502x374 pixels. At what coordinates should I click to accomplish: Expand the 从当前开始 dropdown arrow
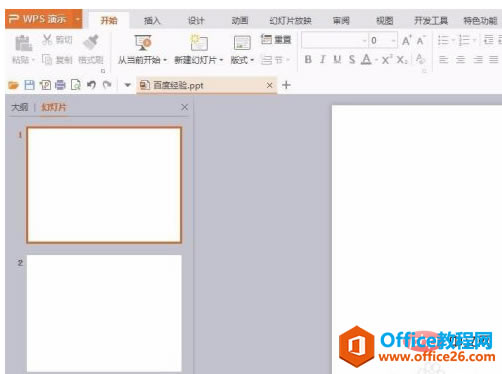tap(165, 60)
